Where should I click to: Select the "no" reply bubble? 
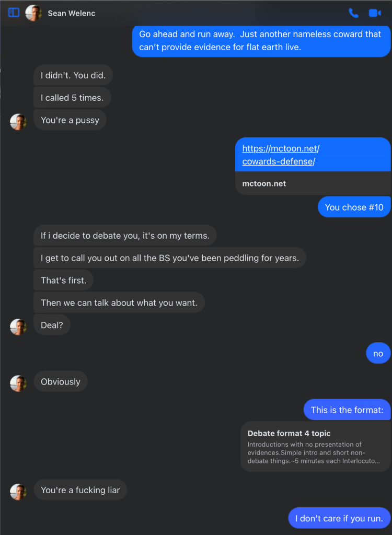378,354
